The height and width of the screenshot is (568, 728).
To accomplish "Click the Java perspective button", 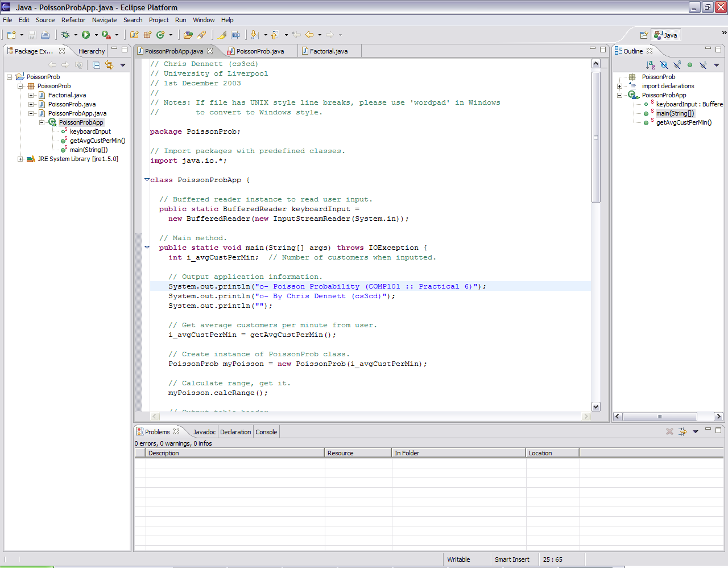I will 666,35.
